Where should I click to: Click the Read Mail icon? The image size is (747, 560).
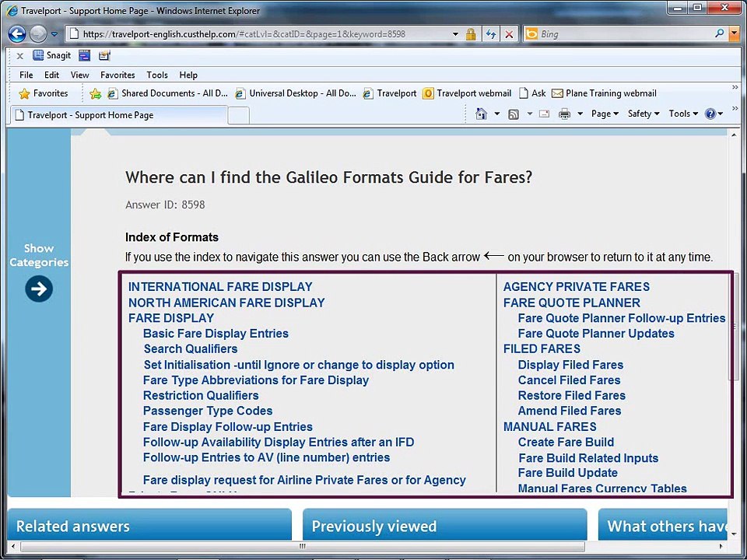pyautogui.click(x=544, y=114)
